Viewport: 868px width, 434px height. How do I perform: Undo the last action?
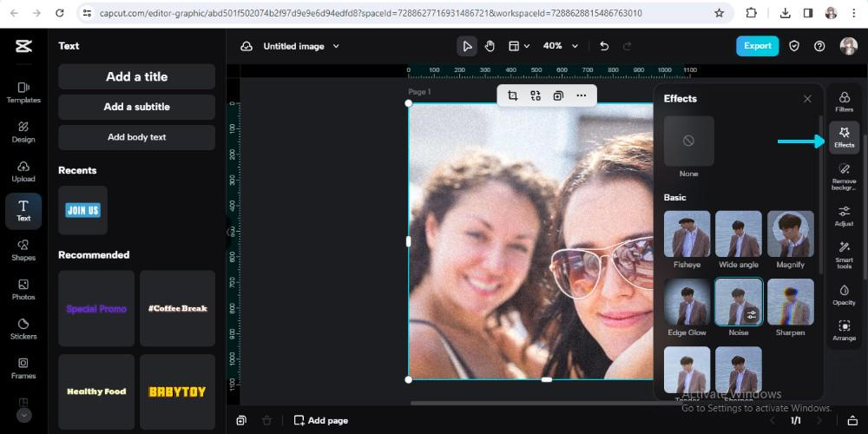(x=604, y=47)
